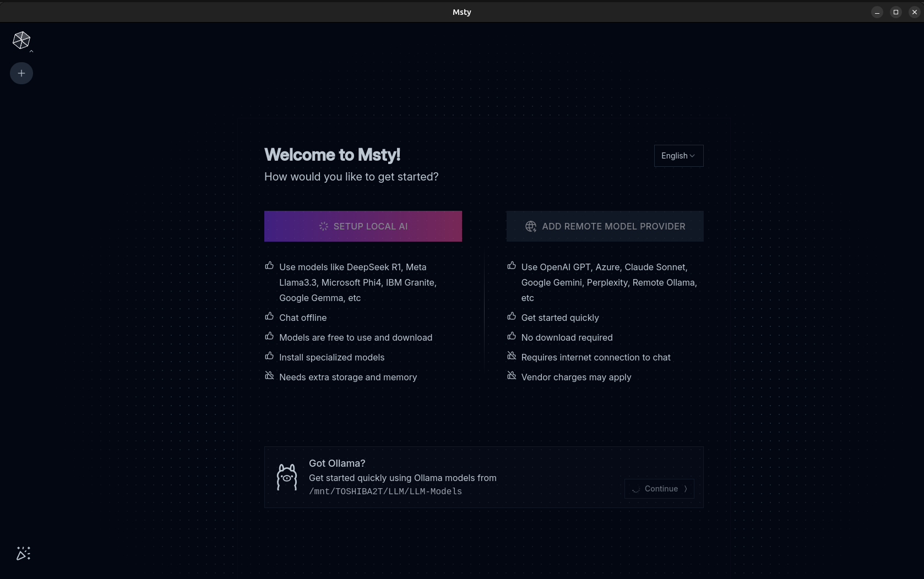Click the 'Got Ollama?' heading
The height and width of the screenshot is (579, 924).
(337, 463)
